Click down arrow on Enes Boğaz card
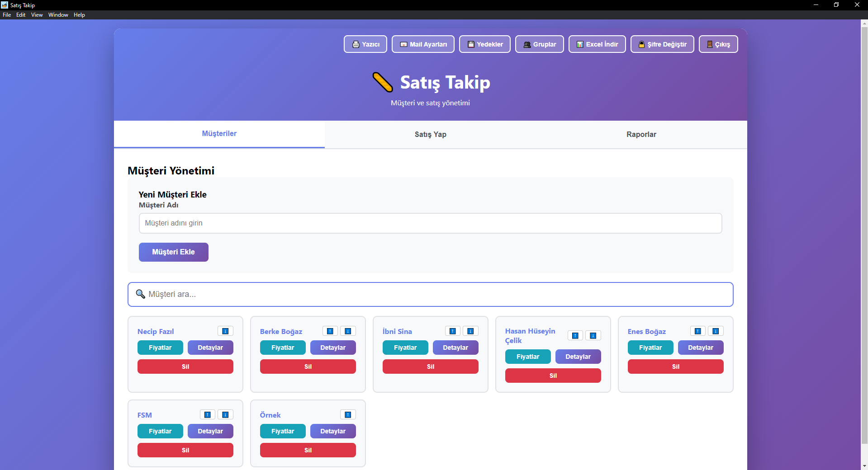 [716, 331]
